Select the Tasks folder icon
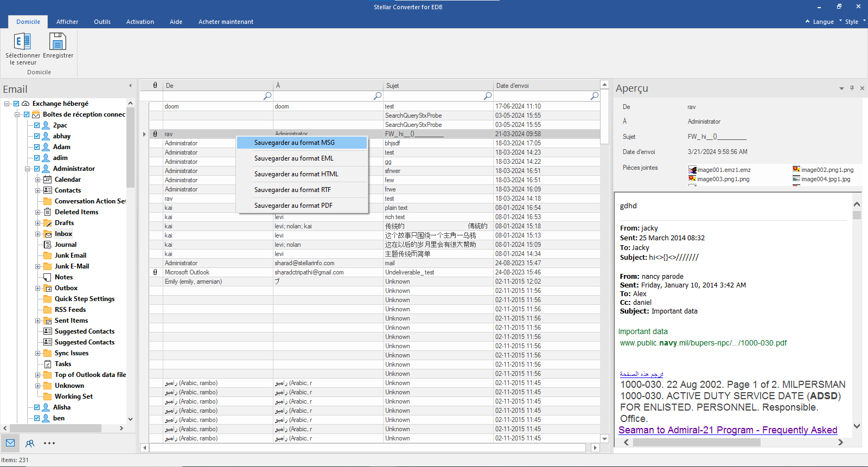Image resolution: width=868 pixels, height=467 pixels. [x=48, y=364]
